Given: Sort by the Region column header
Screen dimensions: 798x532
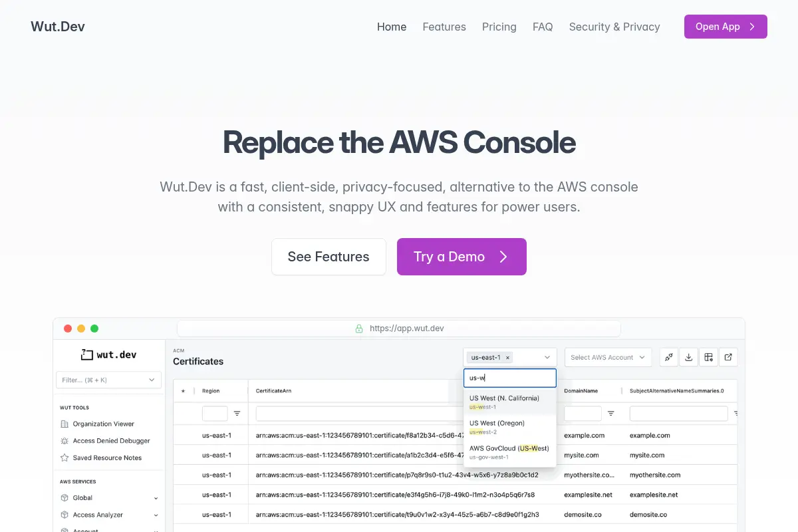Looking at the screenshot, I should (211, 391).
